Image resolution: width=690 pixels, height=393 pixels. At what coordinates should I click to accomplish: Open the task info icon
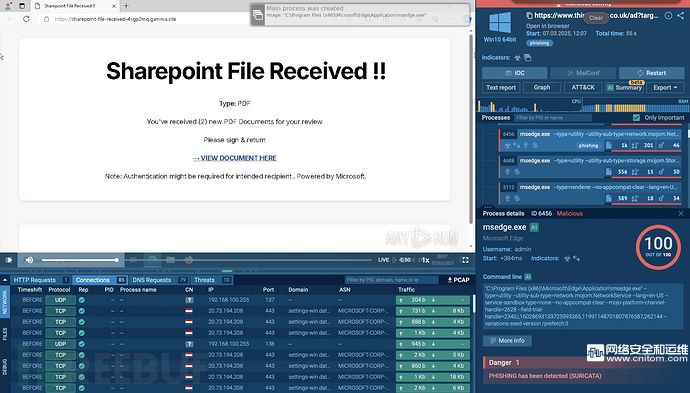(668, 15)
